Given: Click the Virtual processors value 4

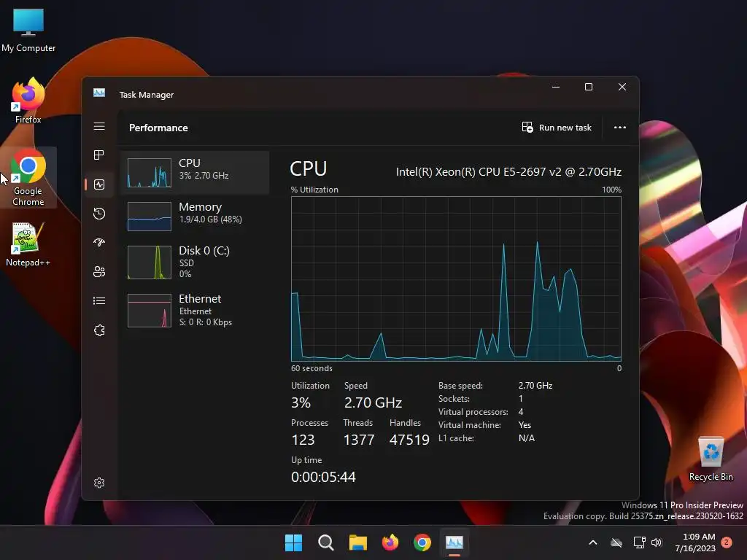Looking at the screenshot, I should pyautogui.click(x=521, y=412).
